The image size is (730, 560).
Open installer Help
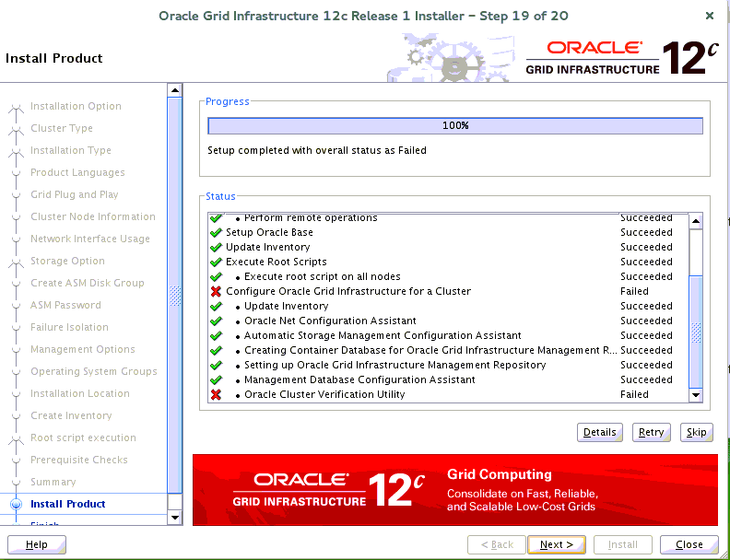pos(37,544)
